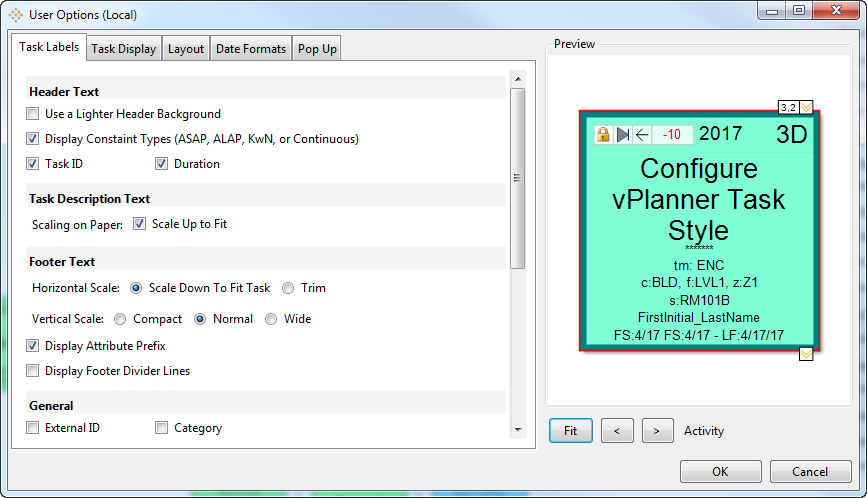The width and height of the screenshot is (867, 498).
Task: Maximize the User Options window
Action: (x=799, y=10)
